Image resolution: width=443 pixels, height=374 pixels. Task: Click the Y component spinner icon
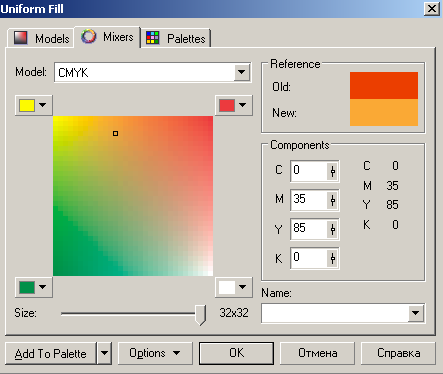point(332,229)
